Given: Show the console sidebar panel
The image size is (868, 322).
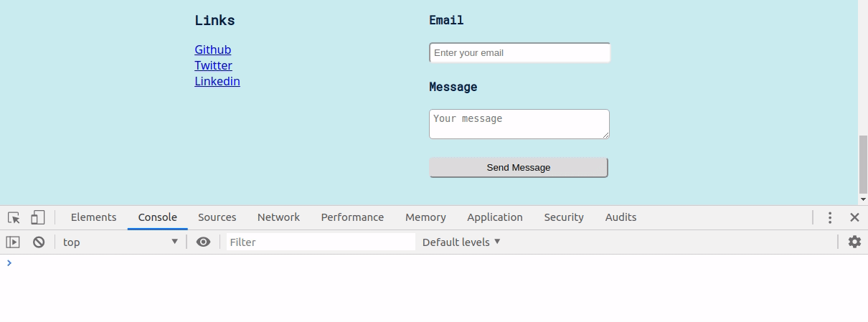Looking at the screenshot, I should coord(13,242).
